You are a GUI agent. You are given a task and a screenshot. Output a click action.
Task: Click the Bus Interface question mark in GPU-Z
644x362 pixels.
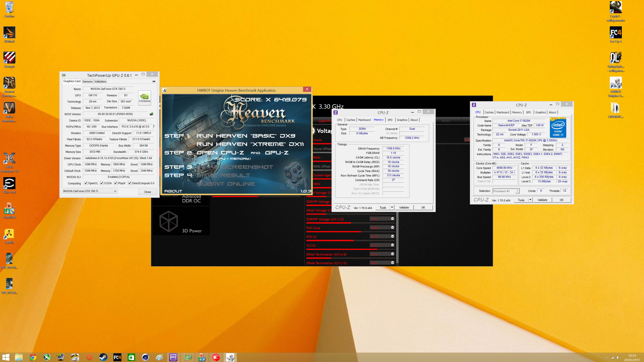click(x=153, y=127)
